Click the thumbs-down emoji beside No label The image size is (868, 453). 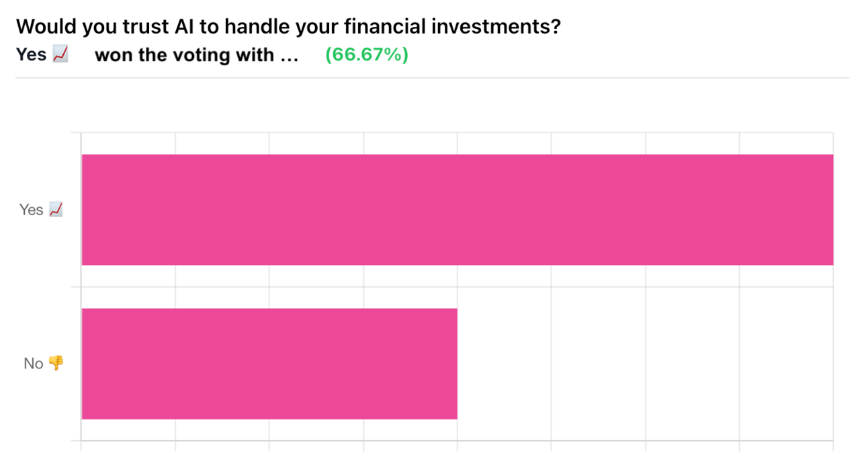tap(56, 364)
